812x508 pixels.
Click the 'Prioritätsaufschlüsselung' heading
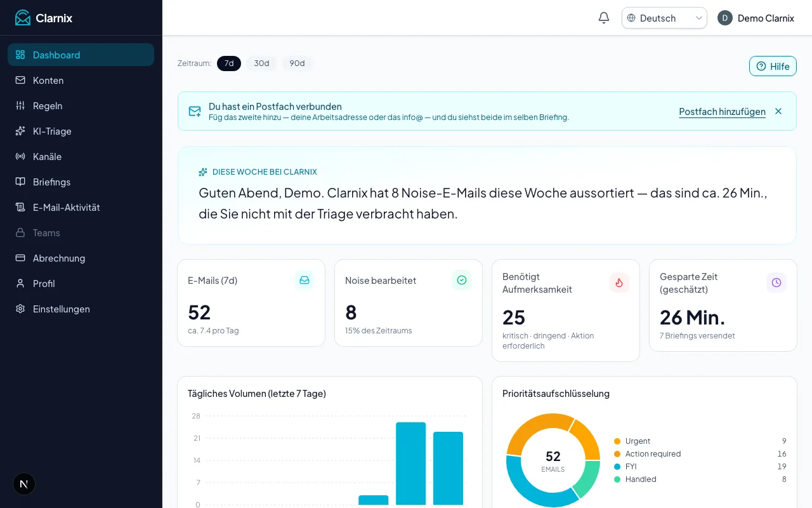[x=556, y=394]
